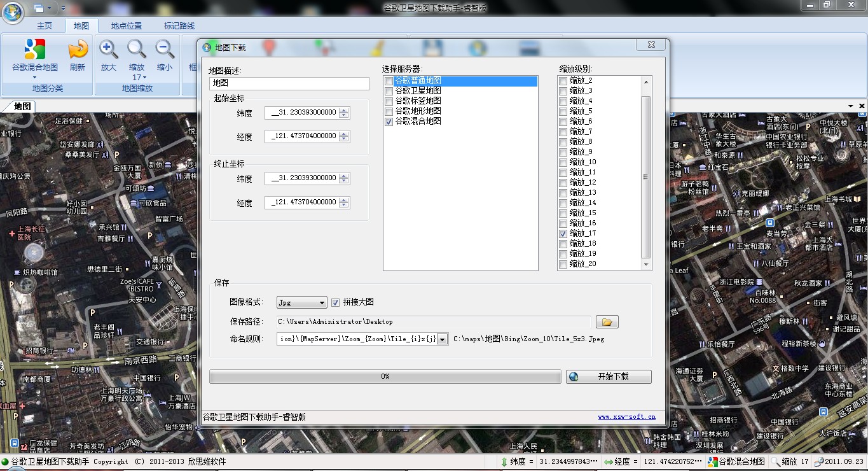
Task: Increase 起始坐标 纬度 with up arrow
Action: [344, 110]
